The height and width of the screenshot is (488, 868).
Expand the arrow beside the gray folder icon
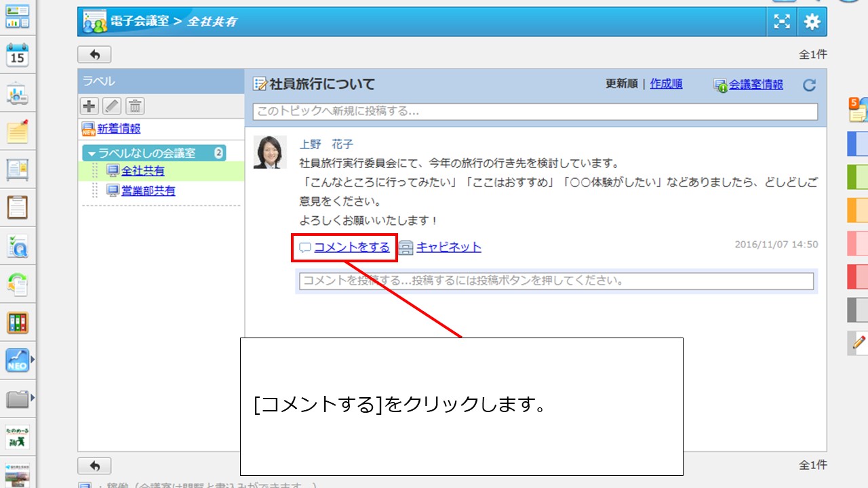click(32, 397)
